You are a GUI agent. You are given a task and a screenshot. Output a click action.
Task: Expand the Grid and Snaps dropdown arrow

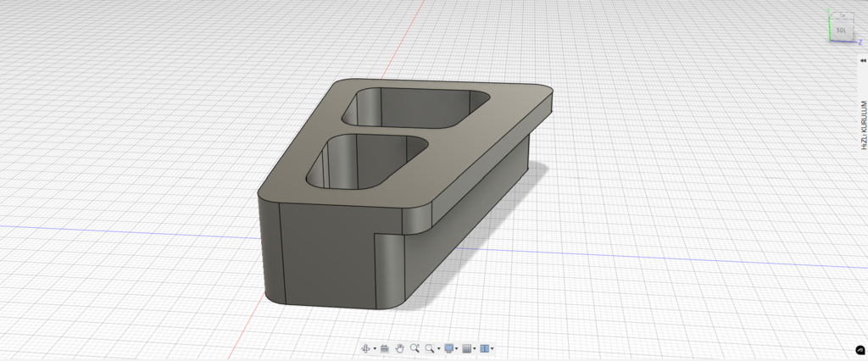475,349
